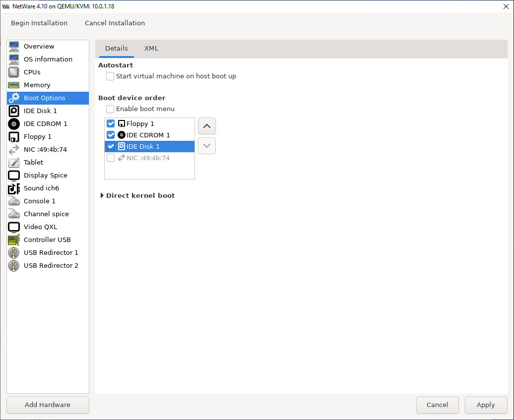This screenshot has height=420, width=514.
Task: Select the CPUs chip icon
Action: [14, 72]
